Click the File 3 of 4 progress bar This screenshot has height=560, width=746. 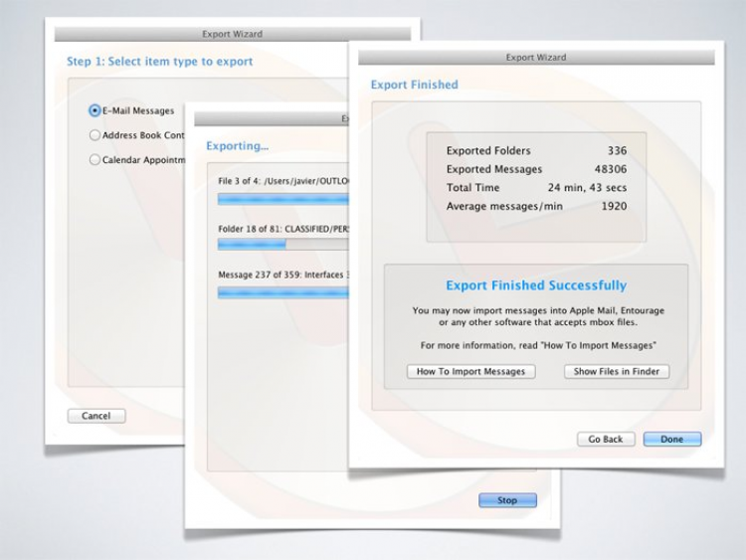283,199
